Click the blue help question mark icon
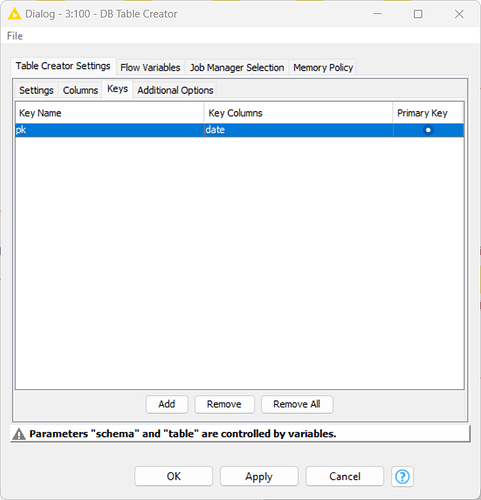The width and height of the screenshot is (481, 500). coord(402,476)
